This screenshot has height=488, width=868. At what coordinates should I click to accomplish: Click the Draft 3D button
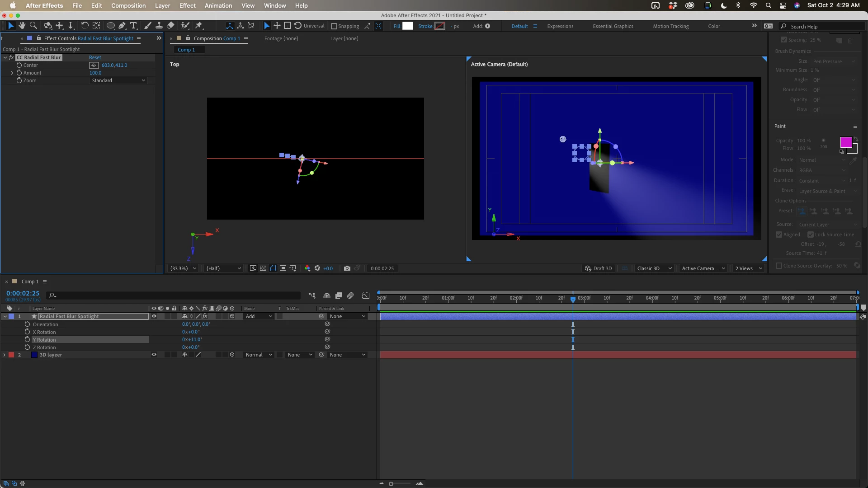(x=598, y=268)
